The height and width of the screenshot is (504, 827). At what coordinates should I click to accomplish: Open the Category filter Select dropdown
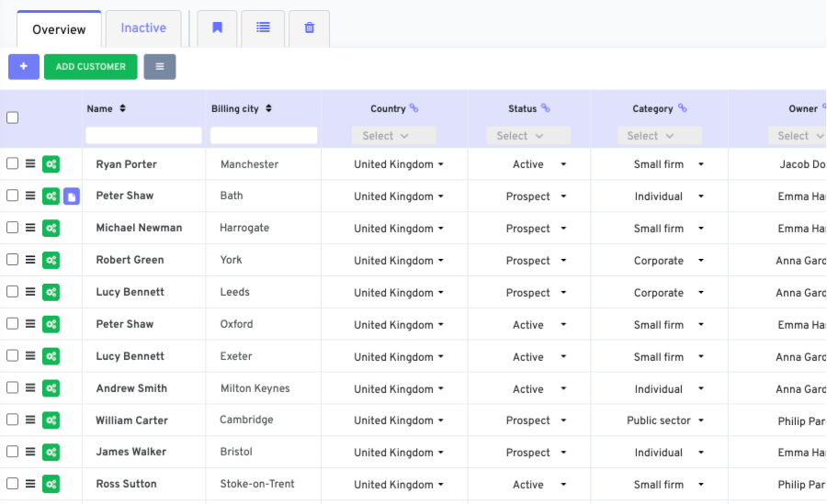pos(660,136)
